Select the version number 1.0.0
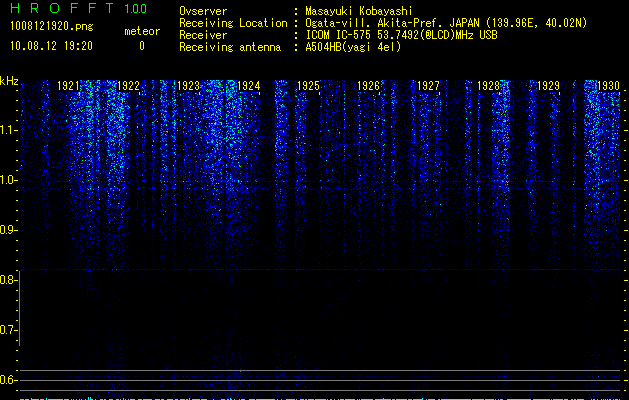629x400 pixels. (x=136, y=9)
